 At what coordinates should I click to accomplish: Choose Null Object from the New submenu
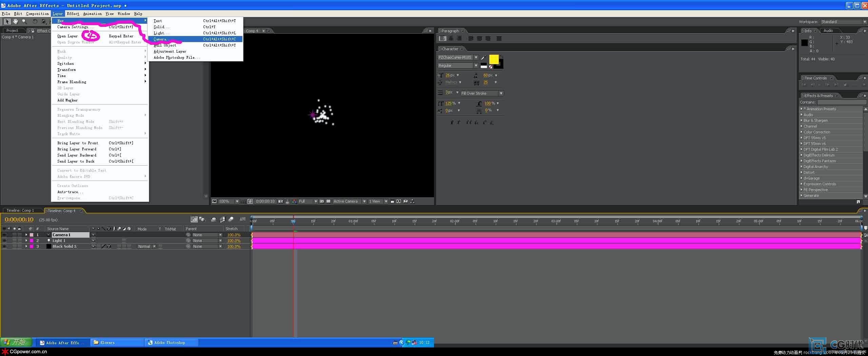(195, 45)
